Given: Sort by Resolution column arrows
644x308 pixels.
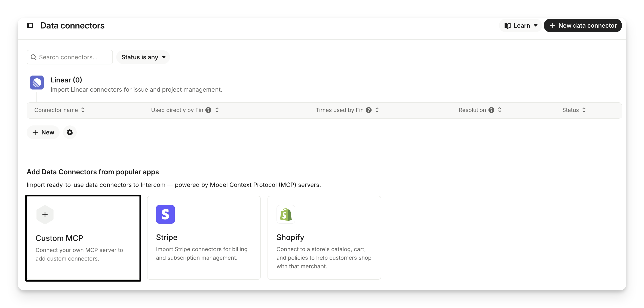Looking at the screenshot, I should click(x=500, y=110).
